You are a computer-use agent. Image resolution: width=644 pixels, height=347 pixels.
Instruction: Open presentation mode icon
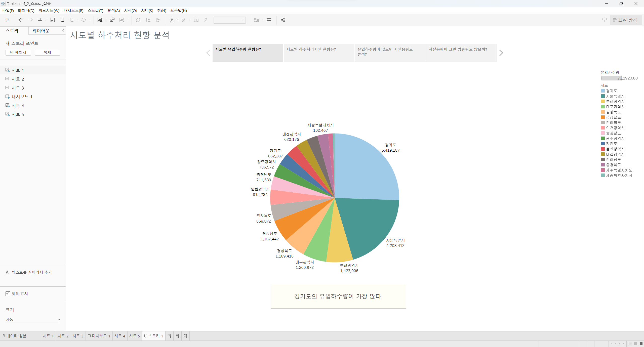coord(269,20)
